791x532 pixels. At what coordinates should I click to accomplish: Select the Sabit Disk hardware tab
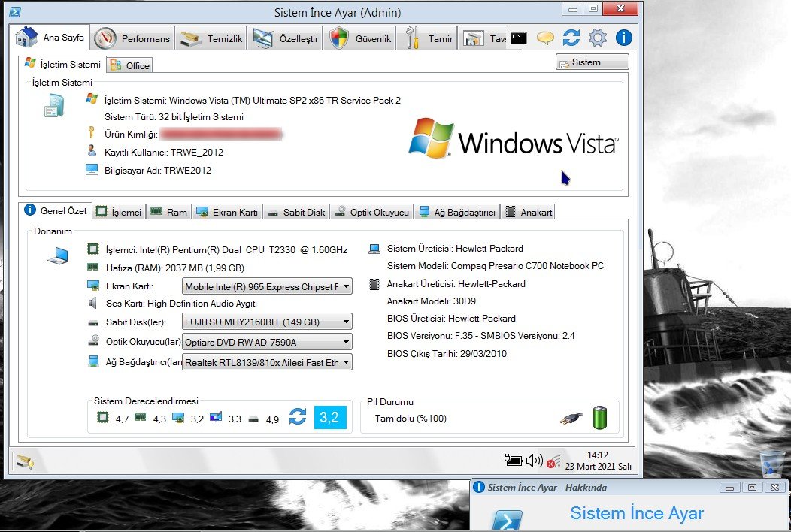pos(296,213)
